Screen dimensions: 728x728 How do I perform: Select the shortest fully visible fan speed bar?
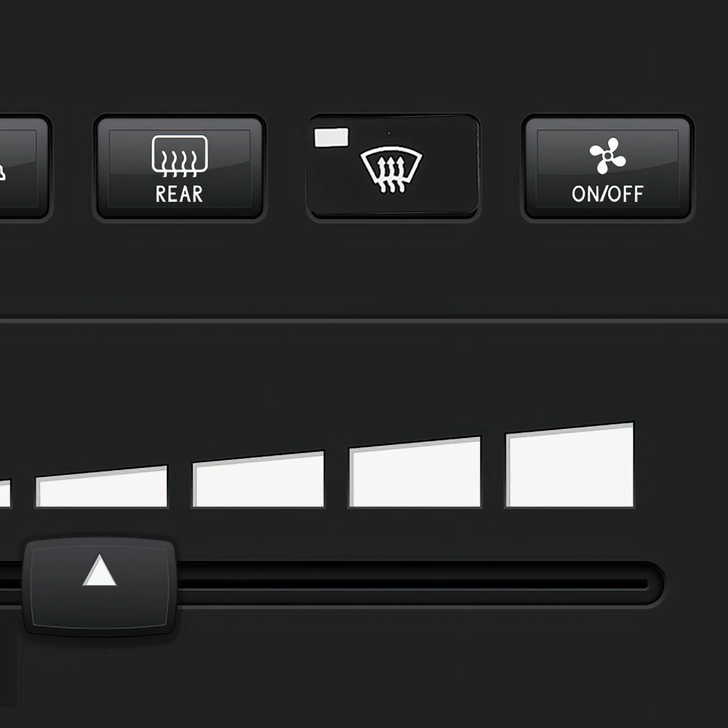(x=101, y=486)
